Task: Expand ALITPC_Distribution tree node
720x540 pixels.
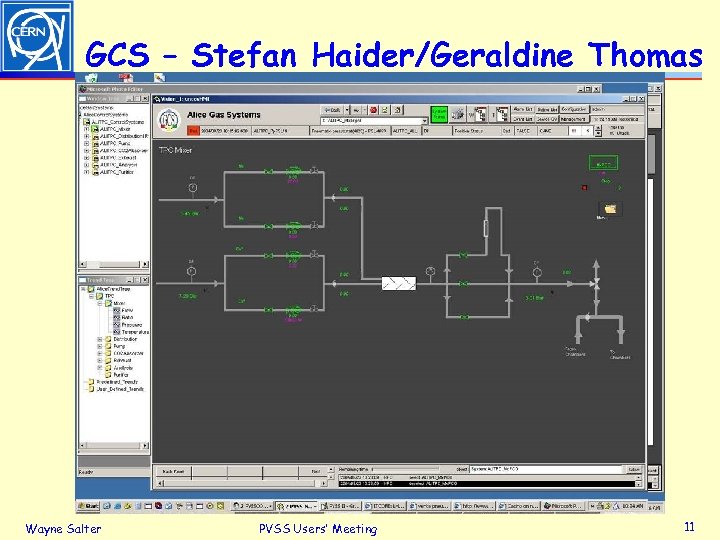Action: pyautogui.click(x=86, y=136)
